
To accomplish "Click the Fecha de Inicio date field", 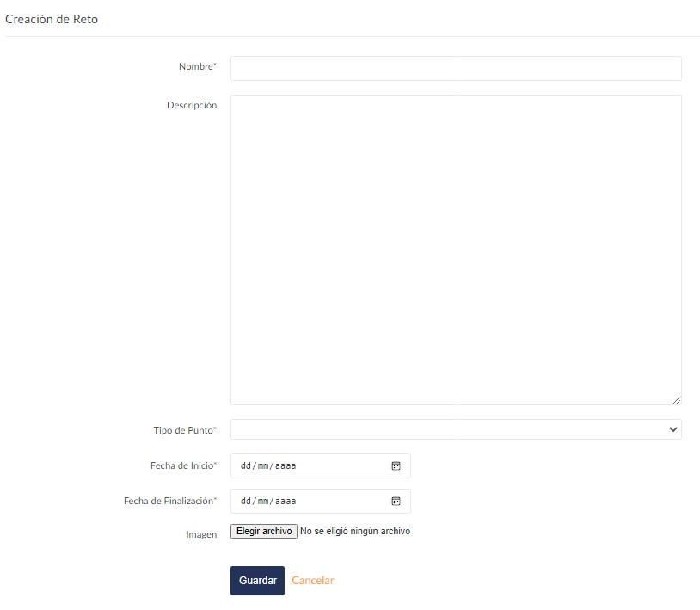I will [x=321, y=465].
